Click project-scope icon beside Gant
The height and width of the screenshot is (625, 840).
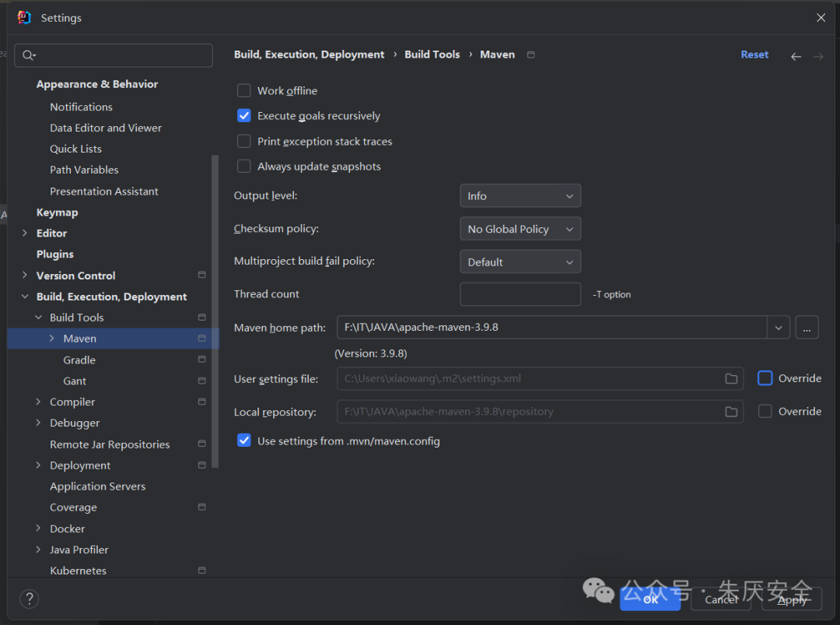(x=202, y=381)
